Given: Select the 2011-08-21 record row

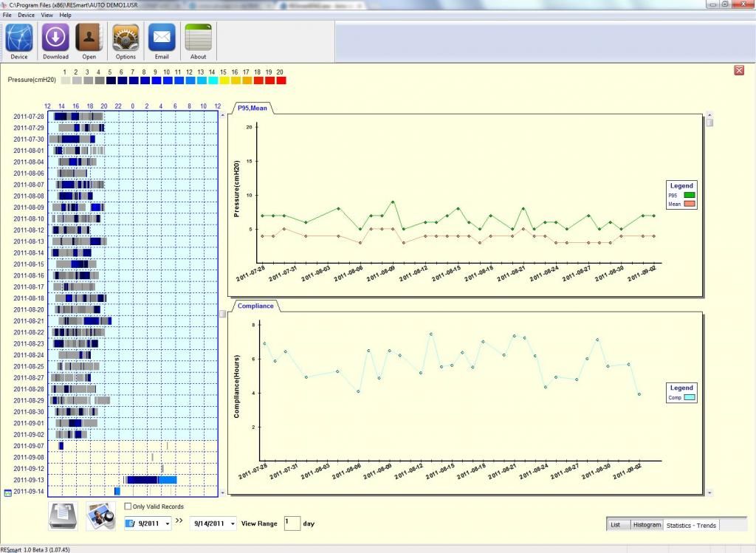Looking at the screenshot, I should tap(114, 321).
